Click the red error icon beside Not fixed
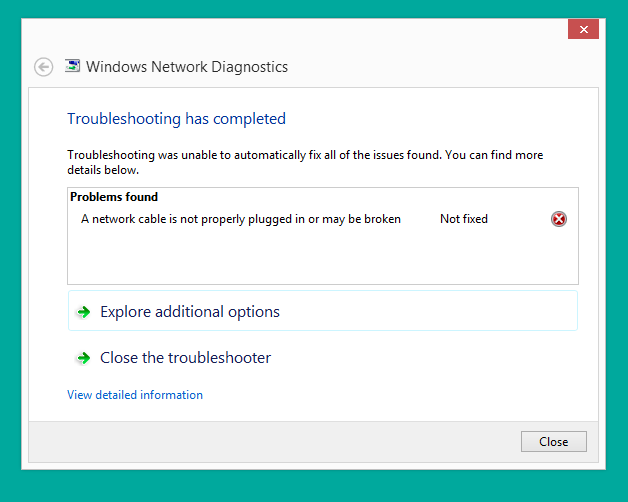 559,219
